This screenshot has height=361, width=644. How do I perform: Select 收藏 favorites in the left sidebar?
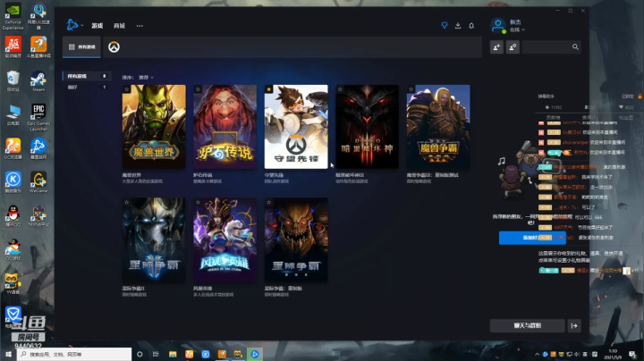point(87,87)
